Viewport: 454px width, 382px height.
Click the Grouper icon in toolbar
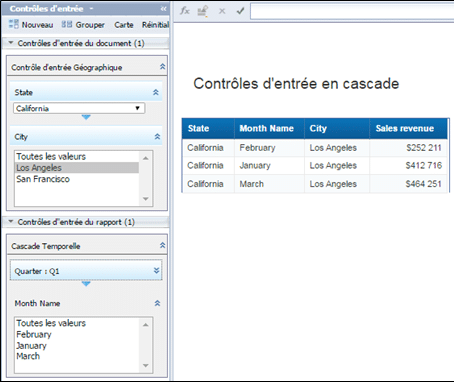click(67, 24)
